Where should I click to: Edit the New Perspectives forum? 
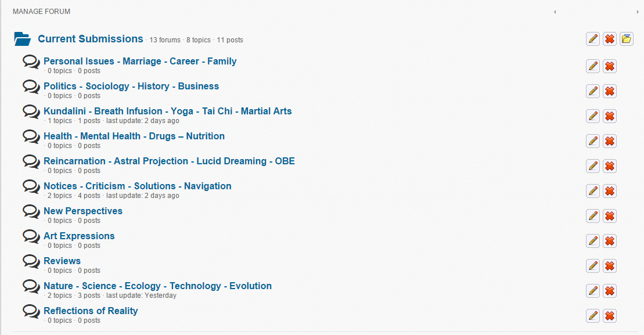click(593, 216)
